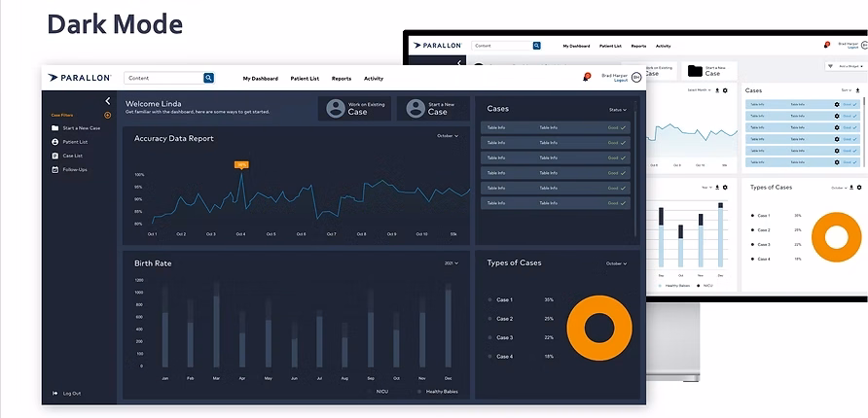Open Reports in light monitor nav
The width and height of the screenshot is (868, 418).
pyautogui.click(x=638, y=46)
